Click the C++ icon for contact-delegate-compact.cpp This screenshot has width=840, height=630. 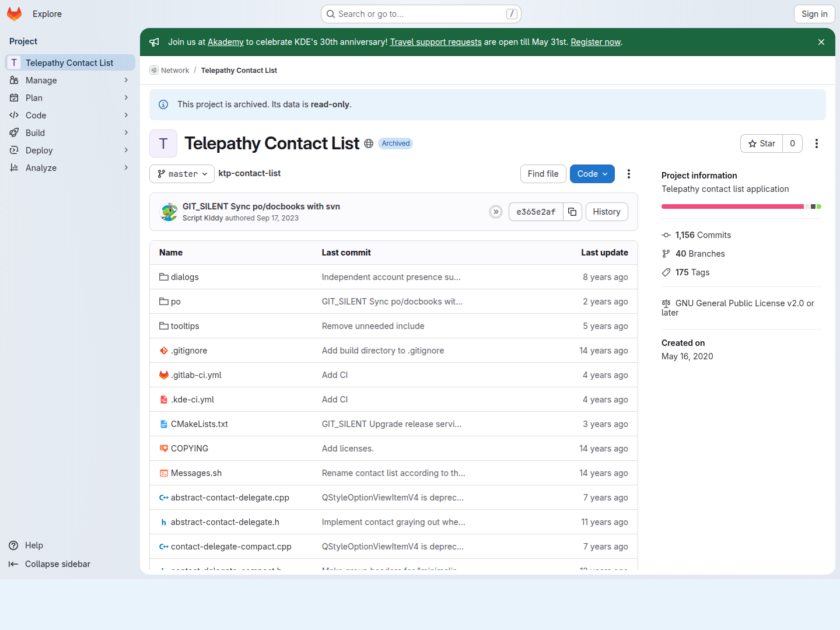(x=164, y=547)
